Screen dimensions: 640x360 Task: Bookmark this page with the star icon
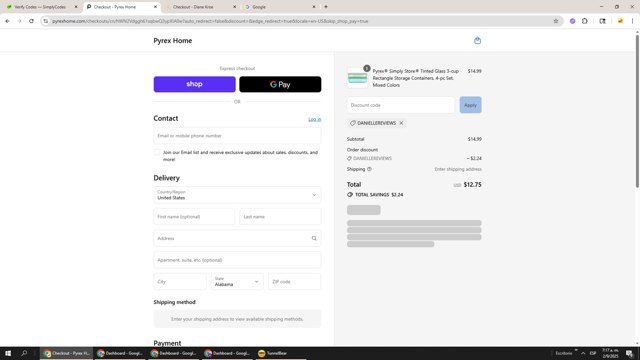click(x=556, y=21)
